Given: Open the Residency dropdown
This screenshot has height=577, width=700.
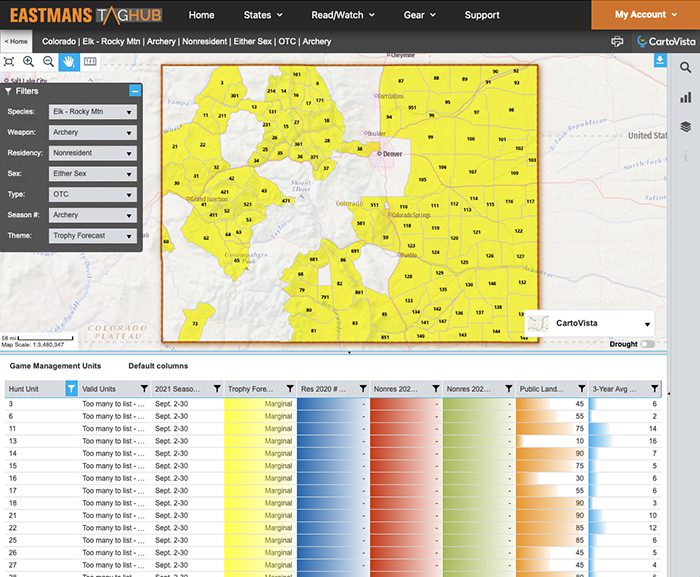Looking at the screenshot, I should [92, 153].
